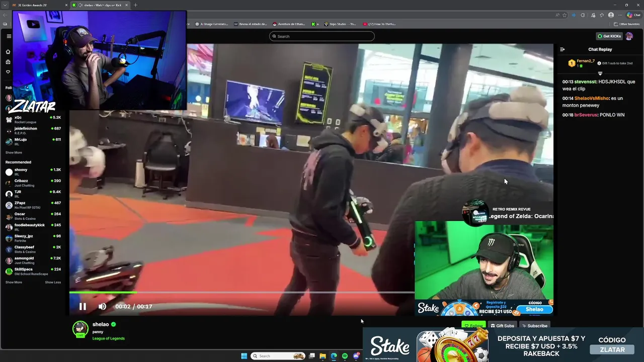Seek along the clip progress bar
Screen dimensions: 644x362
242,292
